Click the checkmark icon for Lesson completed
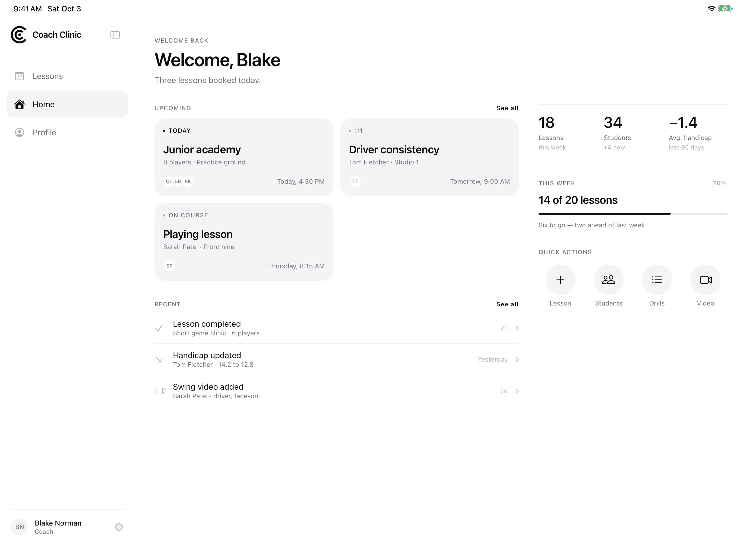The width and height of the screenshot is (747, 560). coord(159,328)
